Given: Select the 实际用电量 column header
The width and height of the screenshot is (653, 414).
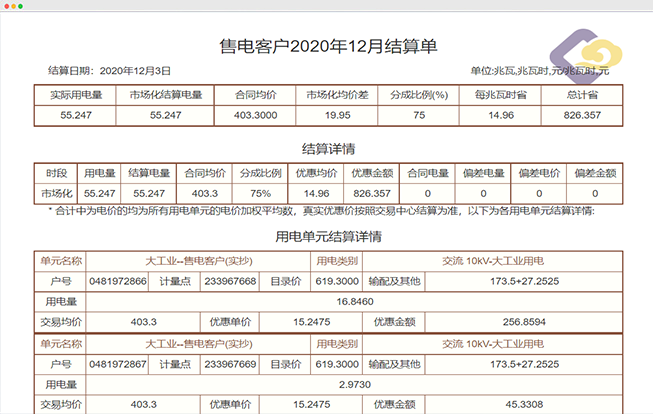Looking at the screenshot, I should tap(75, 96).
